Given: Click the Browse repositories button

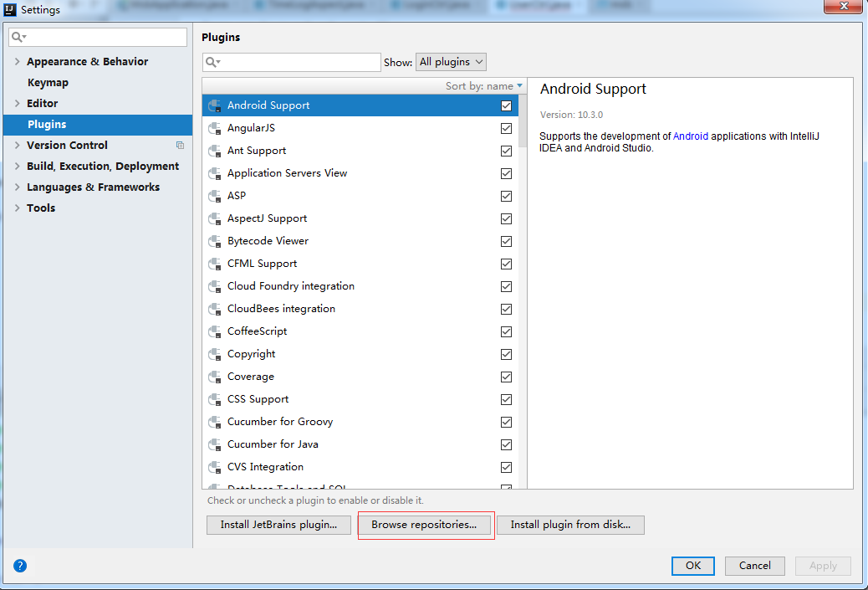Looking at the screenshot, I should [424, 525].
